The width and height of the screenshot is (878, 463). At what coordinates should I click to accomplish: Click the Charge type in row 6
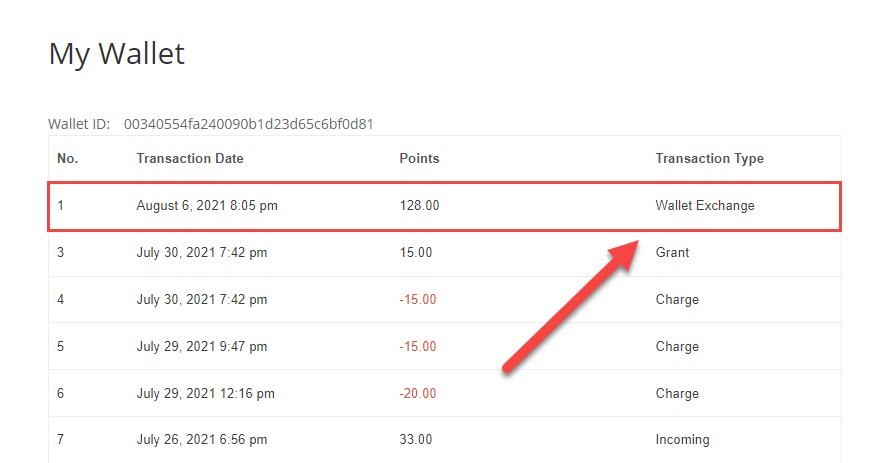coord(677,394)
